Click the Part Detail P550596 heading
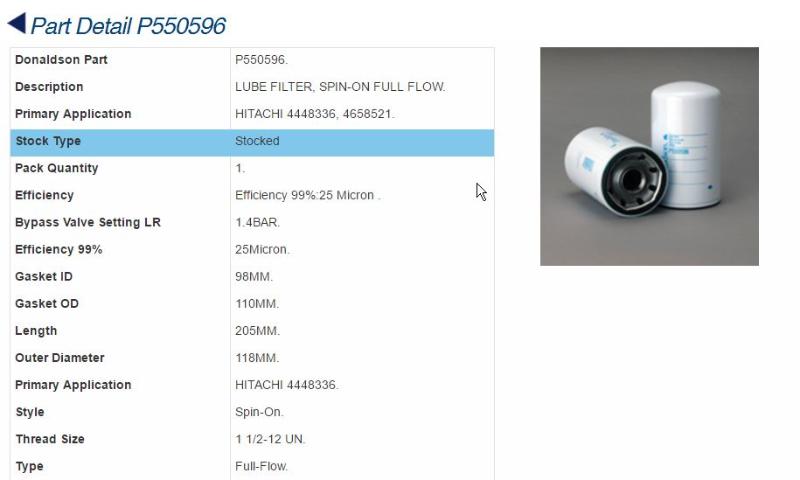Screen dimensions: 800x480 [128, 26]
